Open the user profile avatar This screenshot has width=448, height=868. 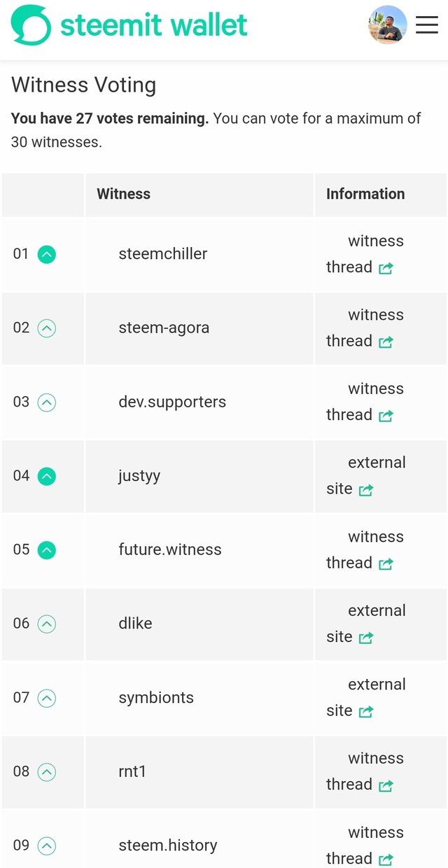coord(387,25)
